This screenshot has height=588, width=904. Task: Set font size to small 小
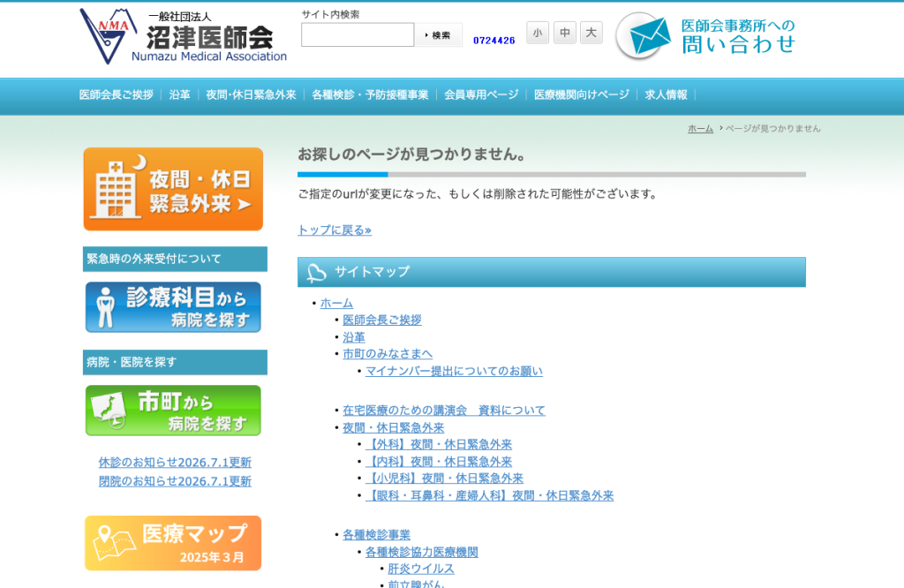click(538, 33)
